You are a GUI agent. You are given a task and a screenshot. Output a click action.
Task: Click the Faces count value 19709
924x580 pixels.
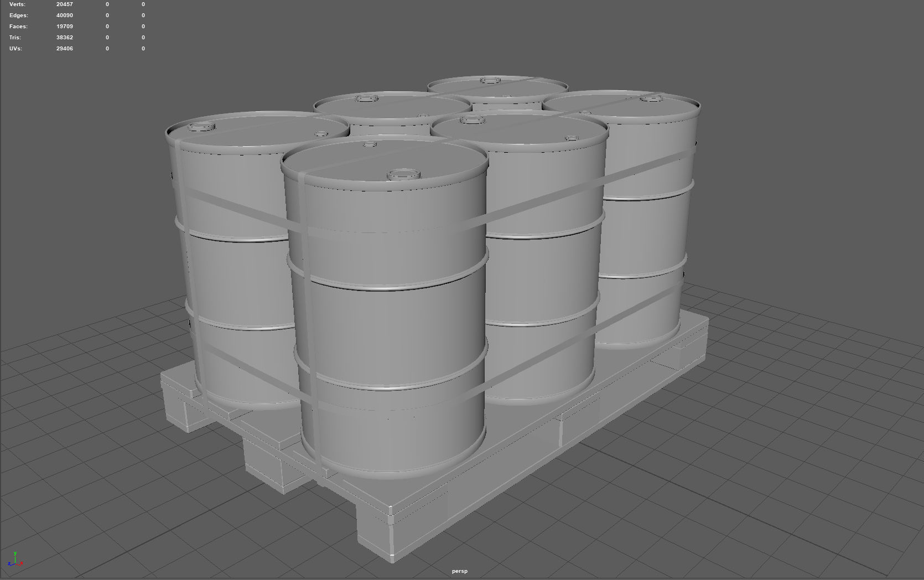pos(65,27)
